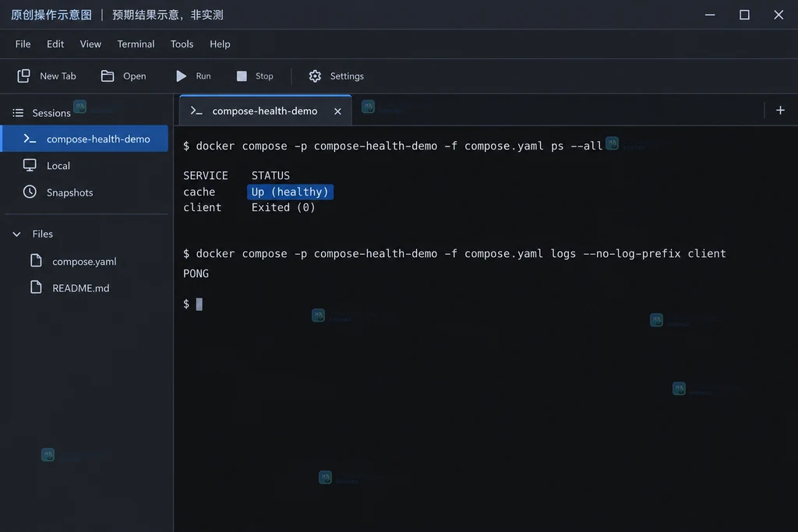Select the compose-health-demo session in the sidebar
This screenshot has height=532, width=798.
coord(84,139)
